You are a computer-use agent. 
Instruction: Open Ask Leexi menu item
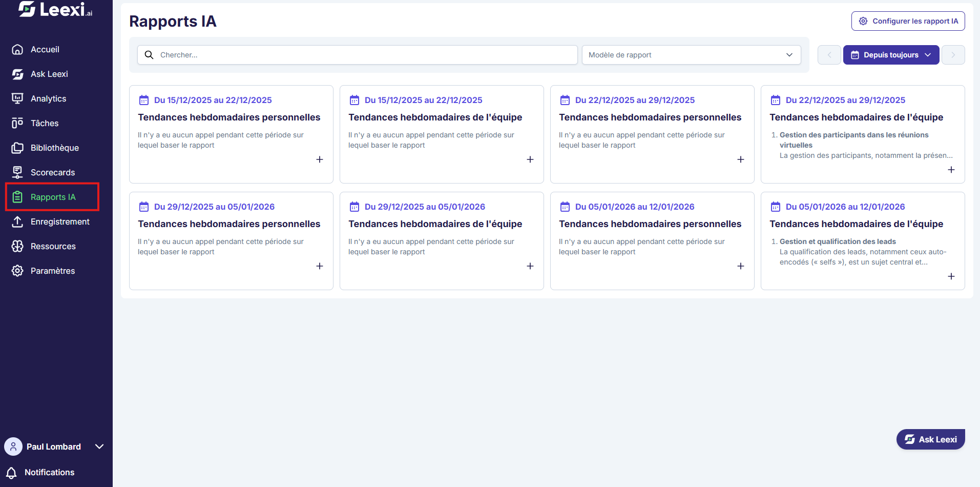click(x=49, y=74)
